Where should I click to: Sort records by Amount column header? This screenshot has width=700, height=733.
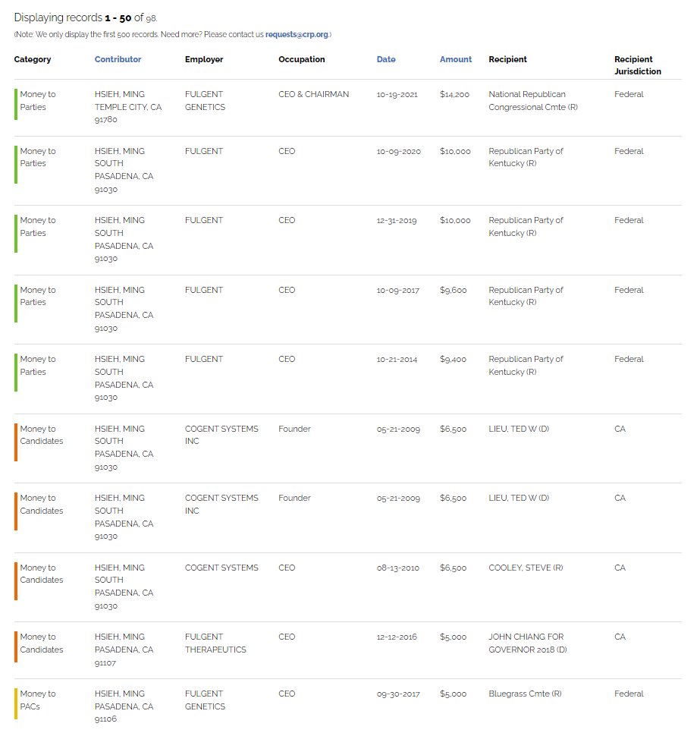pyautogui.click(x=455, y=59)
